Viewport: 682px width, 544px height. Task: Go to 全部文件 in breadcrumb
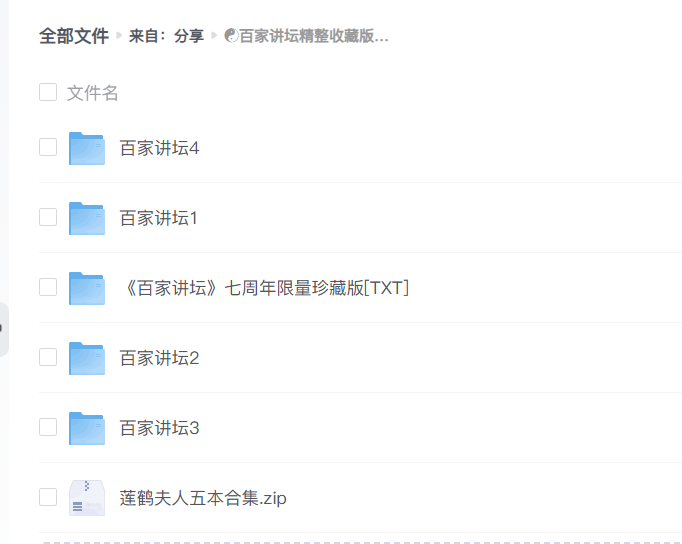tap(74, 36)
